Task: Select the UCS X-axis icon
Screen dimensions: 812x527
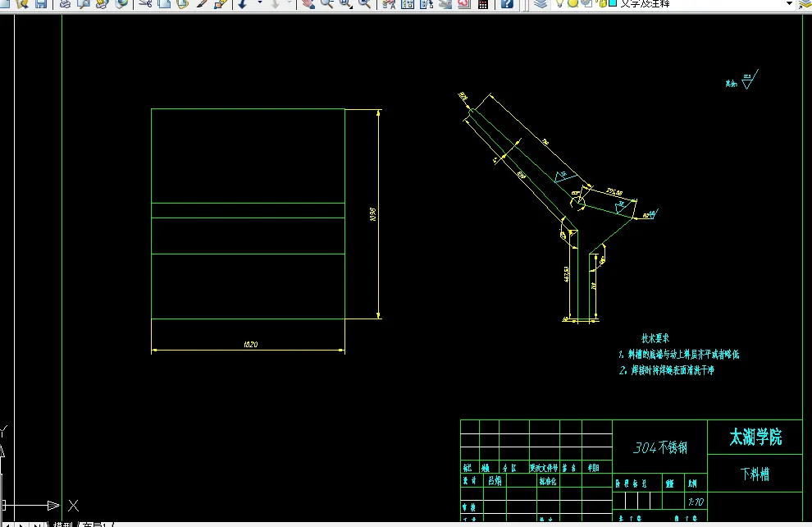Action: [x=39, y=505]
